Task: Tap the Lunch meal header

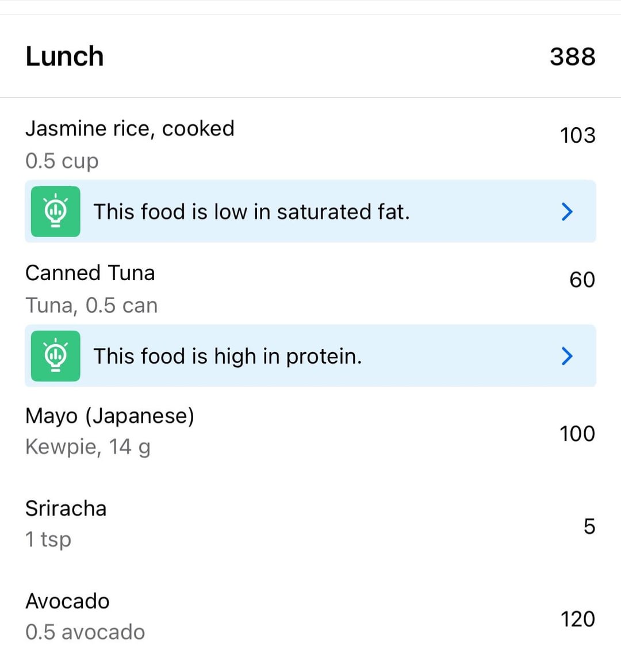Action: (x=64, y=56)
